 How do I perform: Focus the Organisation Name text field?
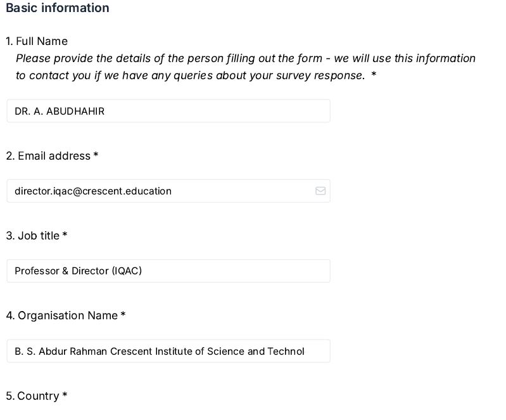168,351
